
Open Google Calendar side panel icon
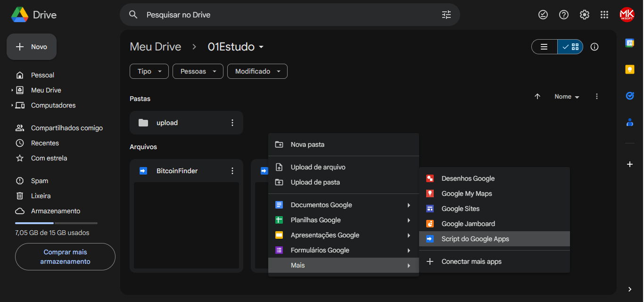coord(629,43)
